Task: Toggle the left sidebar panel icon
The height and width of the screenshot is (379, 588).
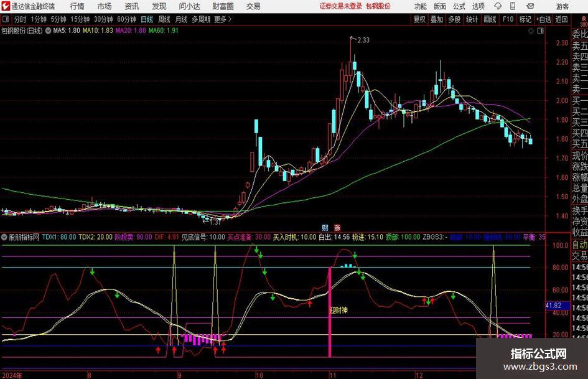Action: 5,19
